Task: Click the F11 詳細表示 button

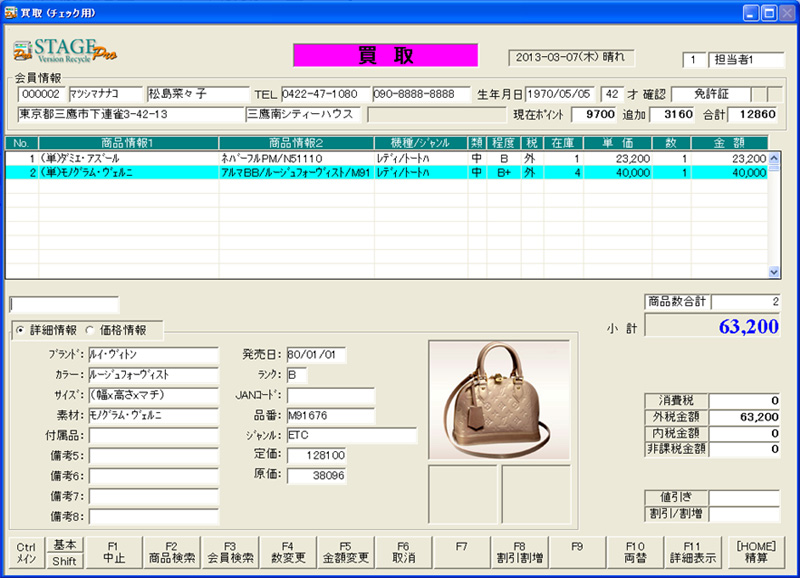Action: coord(691,552)
